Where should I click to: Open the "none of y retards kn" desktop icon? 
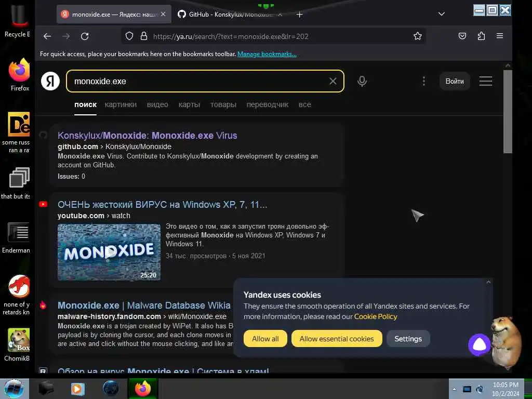[x=18, y=295]
